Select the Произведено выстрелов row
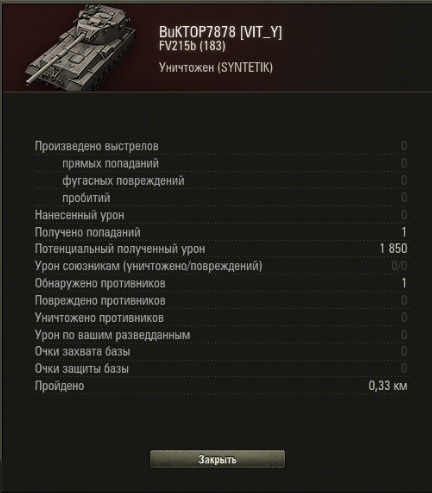The width and height of the screenshot is (432, 493). (x=221, y=146)
